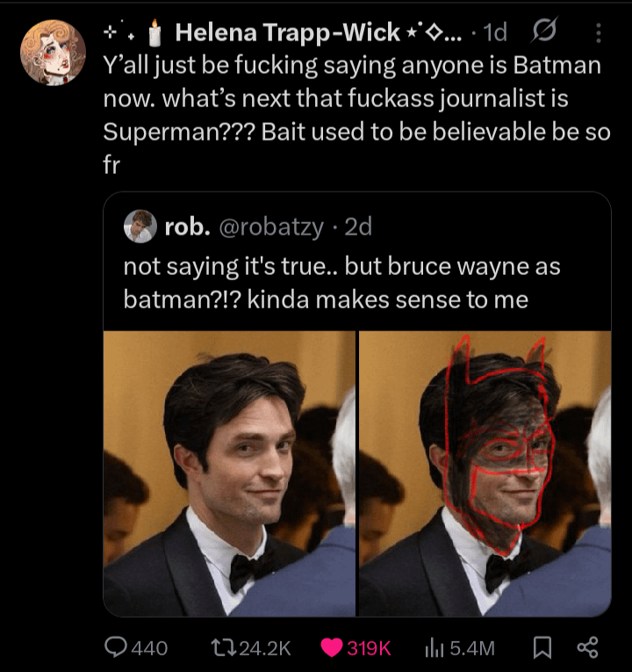Click the Helena Trapp-Wick display name
This screenshot has height=672, width=632.
(x=287, y=34)
